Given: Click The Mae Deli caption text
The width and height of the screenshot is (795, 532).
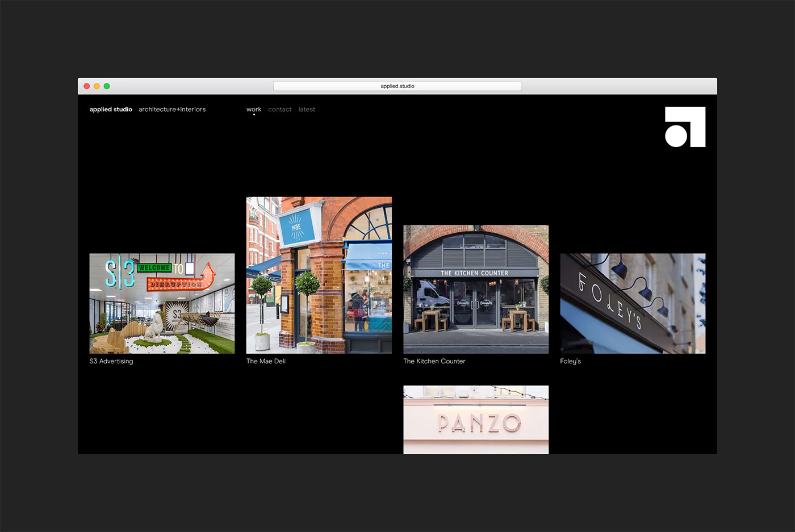Looking at the screenshot, I should (x=266, y=361).
